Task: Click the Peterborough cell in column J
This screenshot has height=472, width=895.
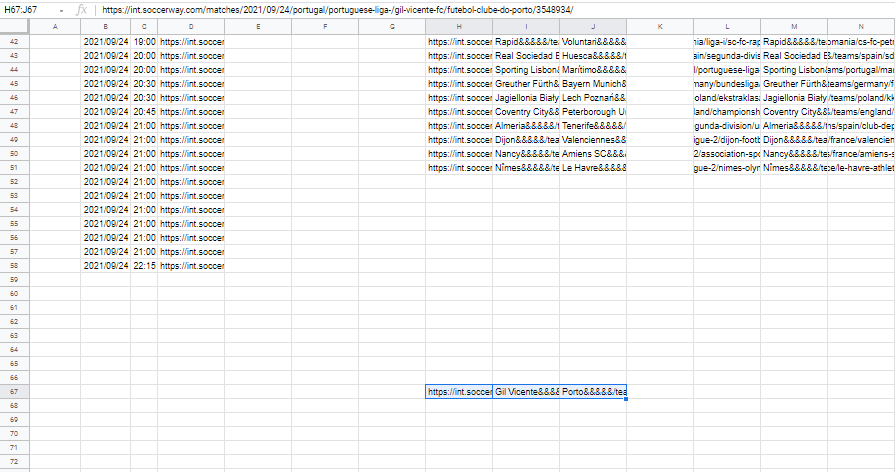Action: point(593,112)
